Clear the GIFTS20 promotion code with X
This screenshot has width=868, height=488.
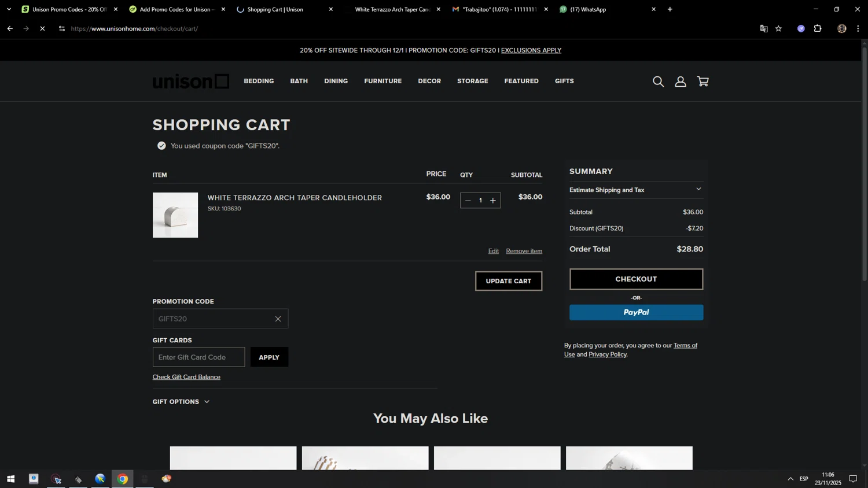point(278,319)
